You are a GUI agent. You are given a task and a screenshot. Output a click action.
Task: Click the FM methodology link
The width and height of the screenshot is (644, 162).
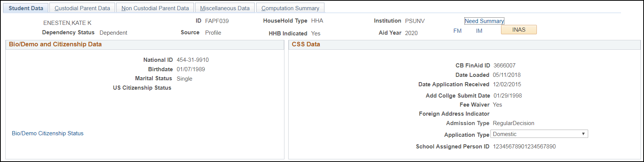click(x=457, y=31)
